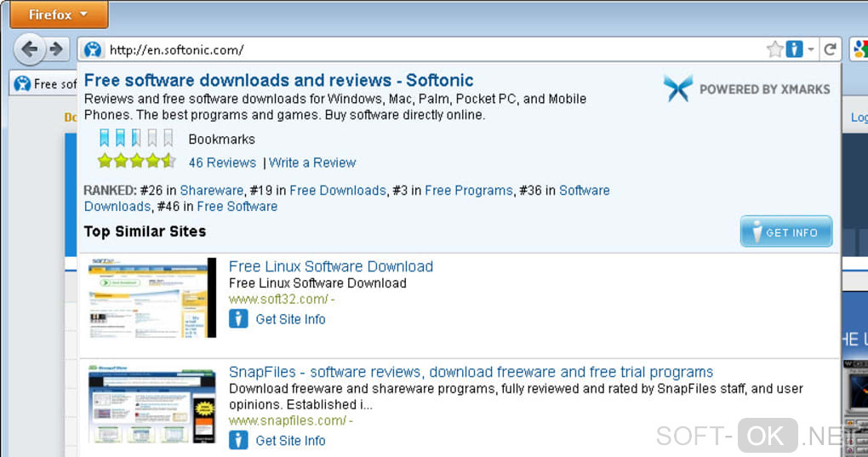
Task: Bookmark this page with the star
Action: pos(774,49)
